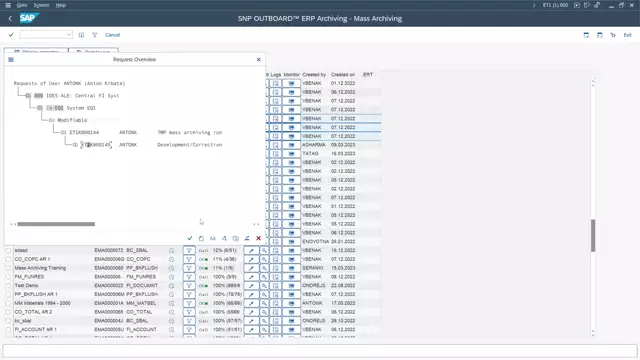Click the info icon next to command field
The width and height of the screenshot is (640, 360).
pos(81,35)
